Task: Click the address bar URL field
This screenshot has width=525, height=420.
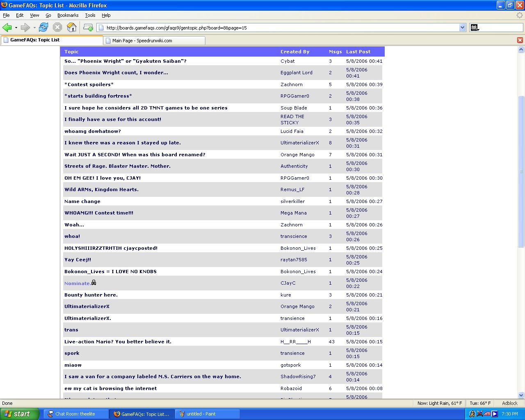Action: (x=282, y=28)
